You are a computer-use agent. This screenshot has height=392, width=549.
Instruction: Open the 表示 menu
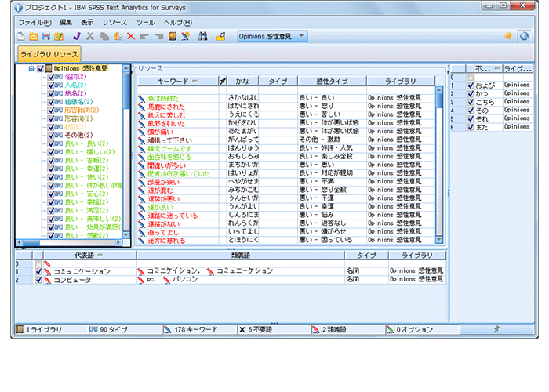coord(87,23)
